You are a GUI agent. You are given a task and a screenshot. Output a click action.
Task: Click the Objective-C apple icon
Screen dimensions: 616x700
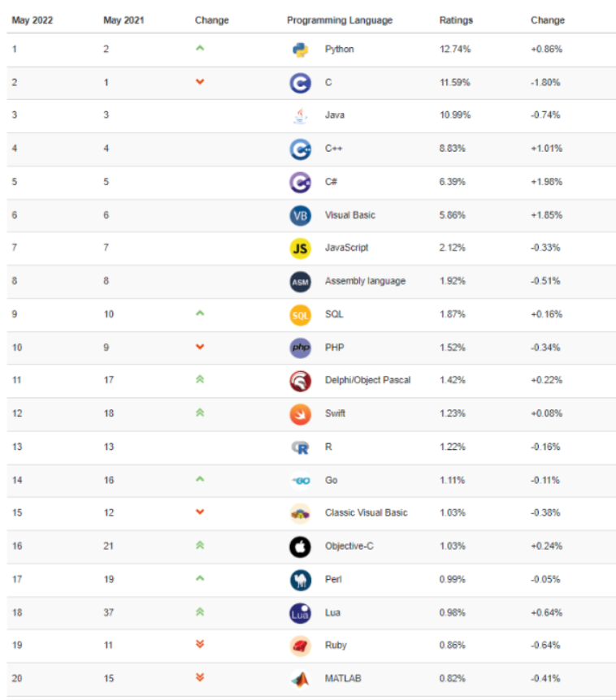coord(300,547)
